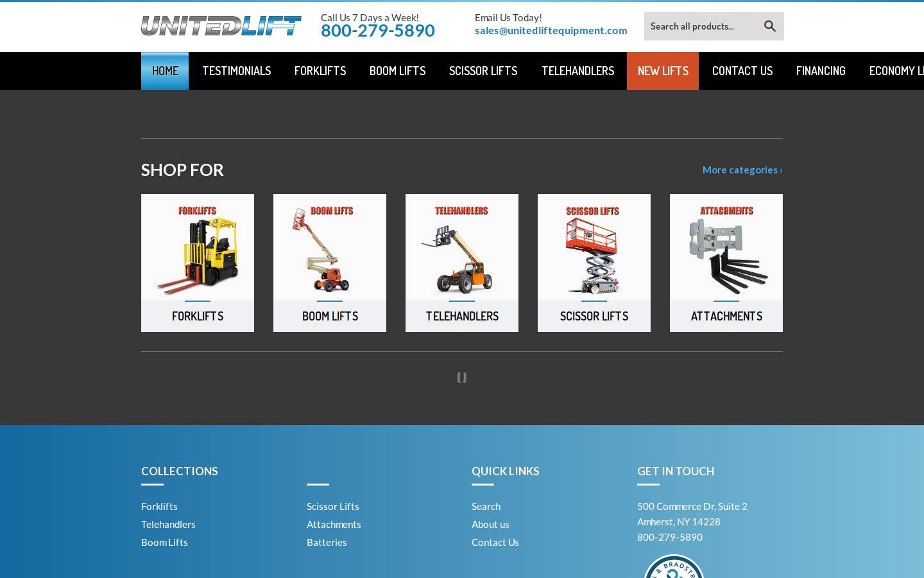Screen dimensions: 924x578
Task: Click the sales email address link
Action: pyautogui.click(x=551, y=30)
